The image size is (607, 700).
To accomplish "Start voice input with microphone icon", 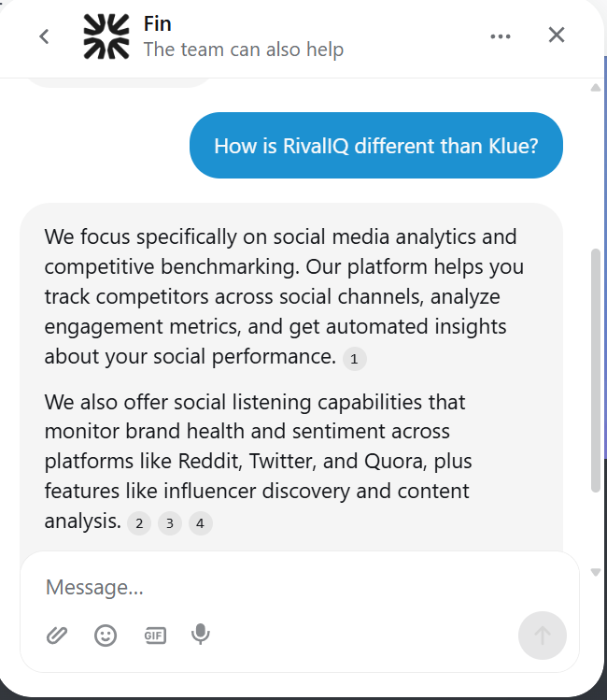I will tap(200, 636).
